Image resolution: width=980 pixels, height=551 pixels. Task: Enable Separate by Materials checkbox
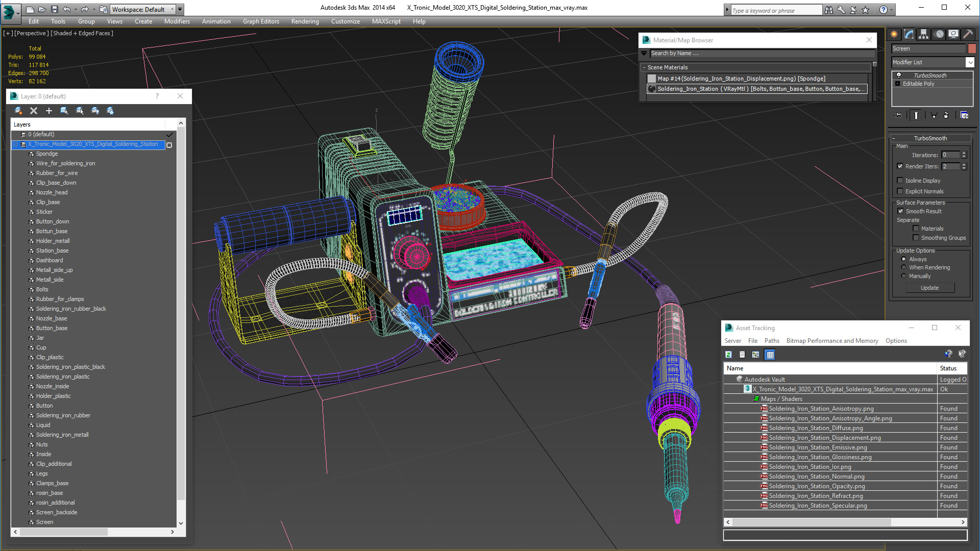click(x=916, y=229)
